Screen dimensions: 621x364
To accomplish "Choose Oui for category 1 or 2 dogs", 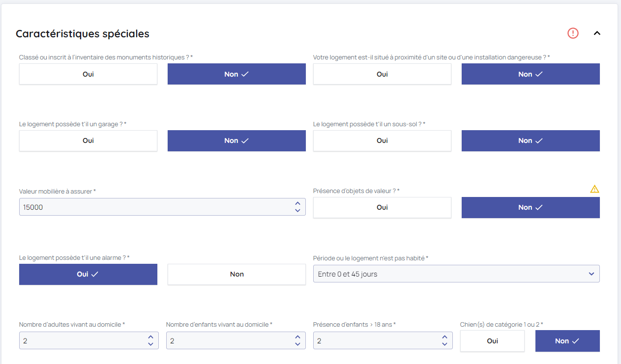I will (x=492, y=341).
